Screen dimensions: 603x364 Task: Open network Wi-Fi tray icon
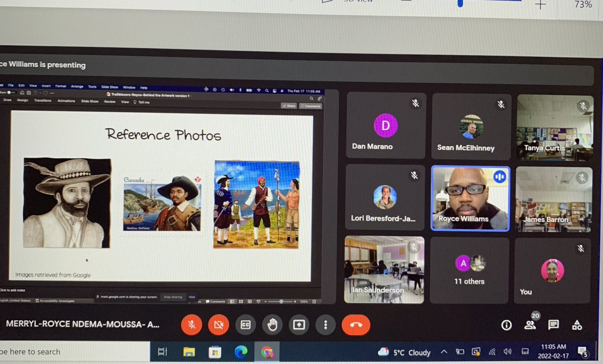[491, 352]
